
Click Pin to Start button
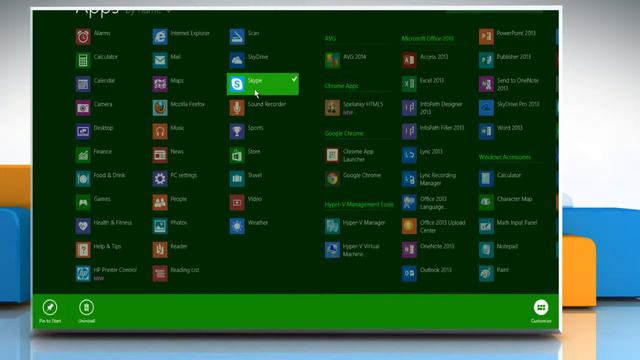[50, 311]
